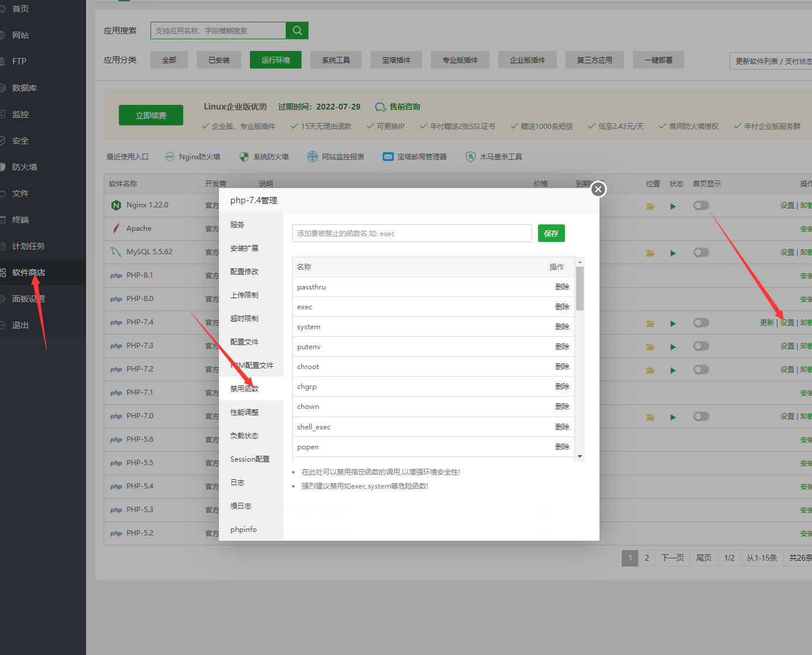Open Scheduled Tasks in the sidebar

[29, 246]
